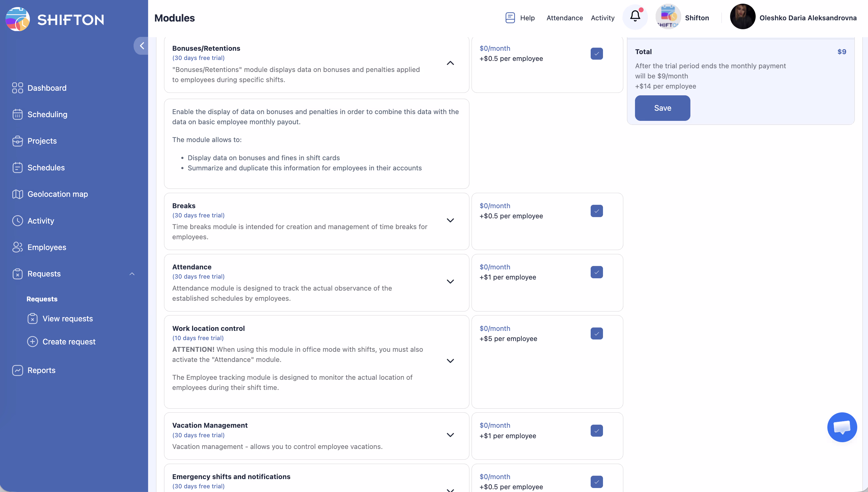868x492 pixels.
Task: Click the Help document icon
Action: coord(510,18)
